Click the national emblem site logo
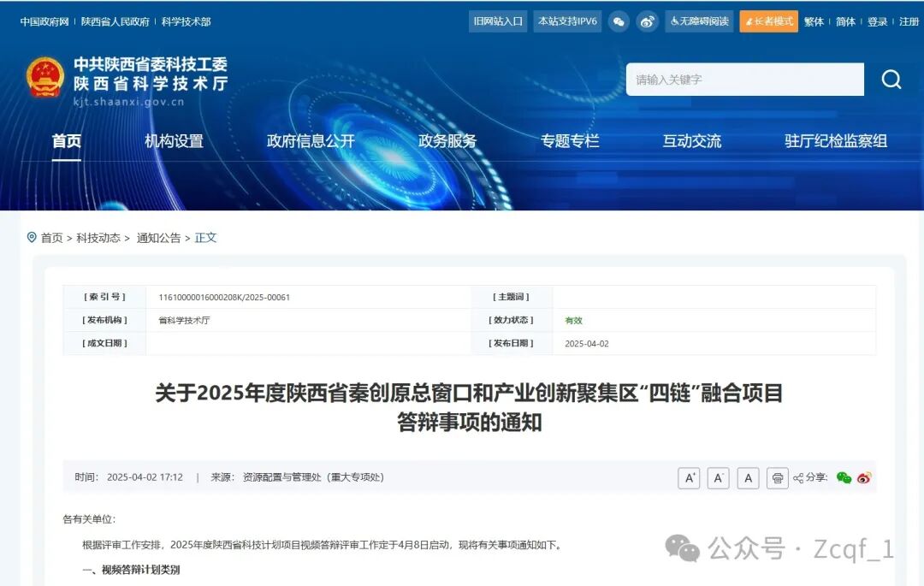924x586 pixels. coord(45,77)
